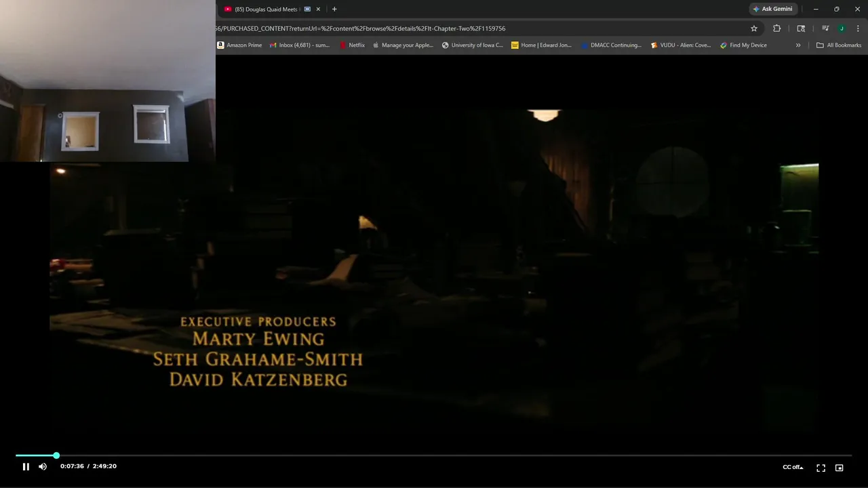Open the Chrome profile avatar J

tap(842, 28)
